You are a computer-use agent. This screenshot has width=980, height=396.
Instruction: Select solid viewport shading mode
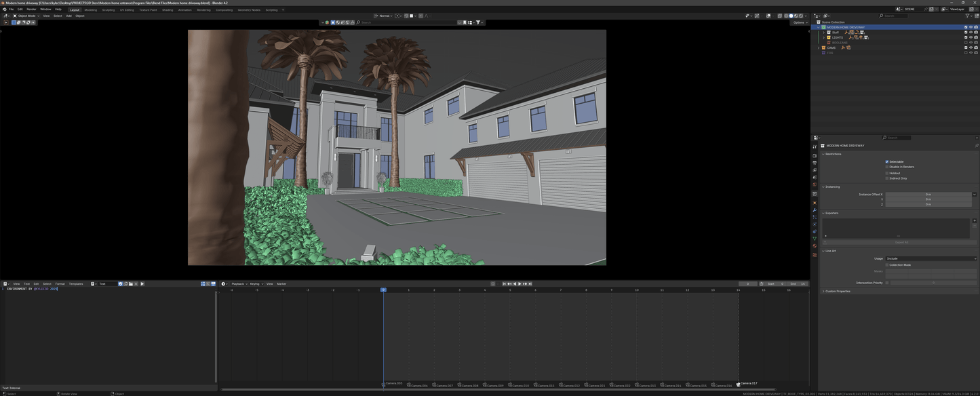pyautogui.click(x=791, y=16)
